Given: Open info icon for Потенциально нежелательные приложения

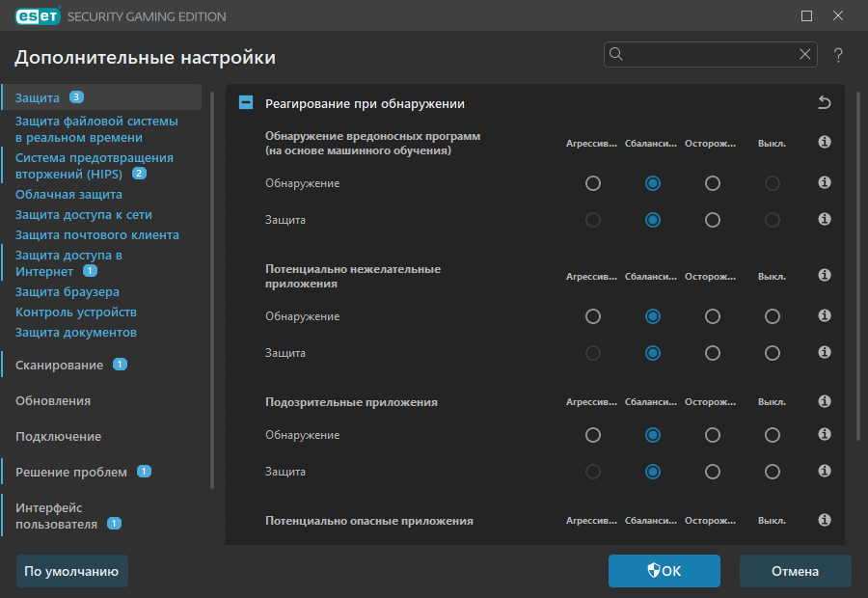Looking at the screenshot, I should pos(825,275).
